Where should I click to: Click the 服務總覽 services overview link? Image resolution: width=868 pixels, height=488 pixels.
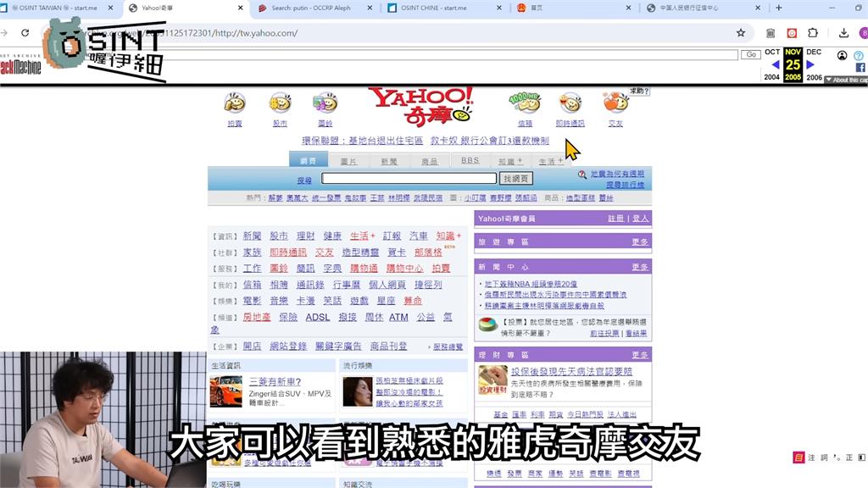[x=448, y=347]
